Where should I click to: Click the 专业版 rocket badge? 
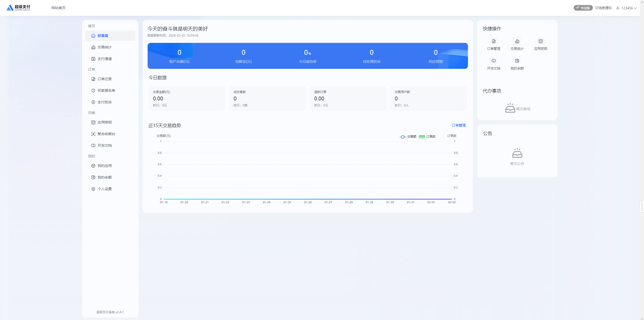pyautogui.click(x=583, y=8)
